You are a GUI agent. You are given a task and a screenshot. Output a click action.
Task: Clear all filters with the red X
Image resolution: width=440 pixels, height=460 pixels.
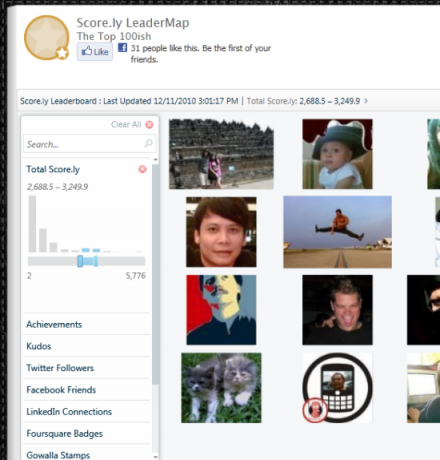[149, 125]
